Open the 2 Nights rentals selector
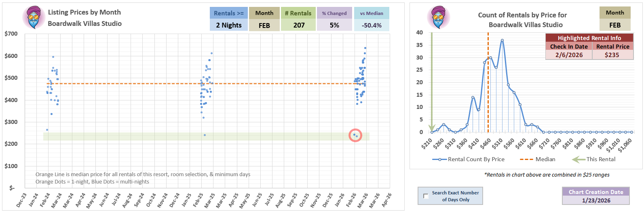Image resolution: width=644 pixels, height=211 pixels. [x=228, y=25]
